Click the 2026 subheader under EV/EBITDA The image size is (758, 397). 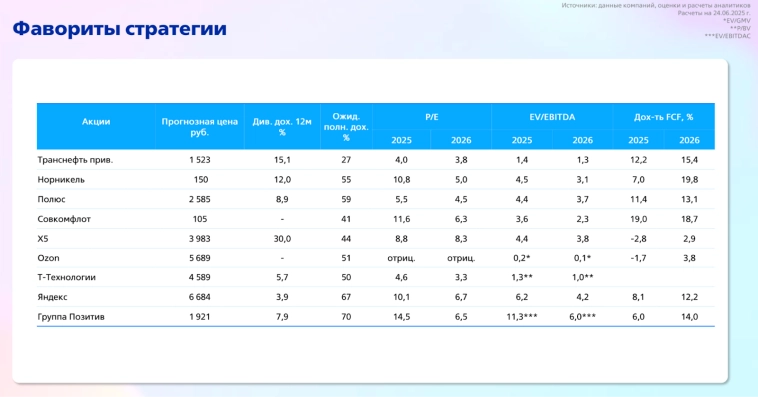click(x=583, y=140)
